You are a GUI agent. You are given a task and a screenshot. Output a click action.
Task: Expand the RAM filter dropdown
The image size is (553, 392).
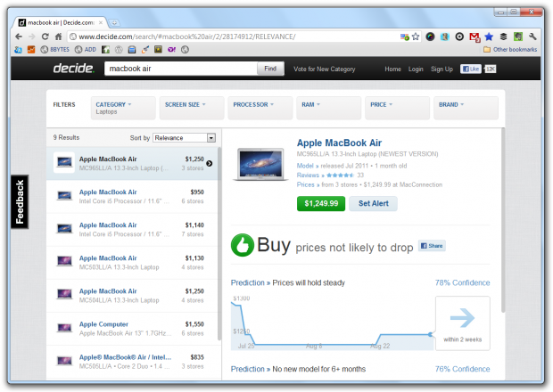click(x=329, y=108)
